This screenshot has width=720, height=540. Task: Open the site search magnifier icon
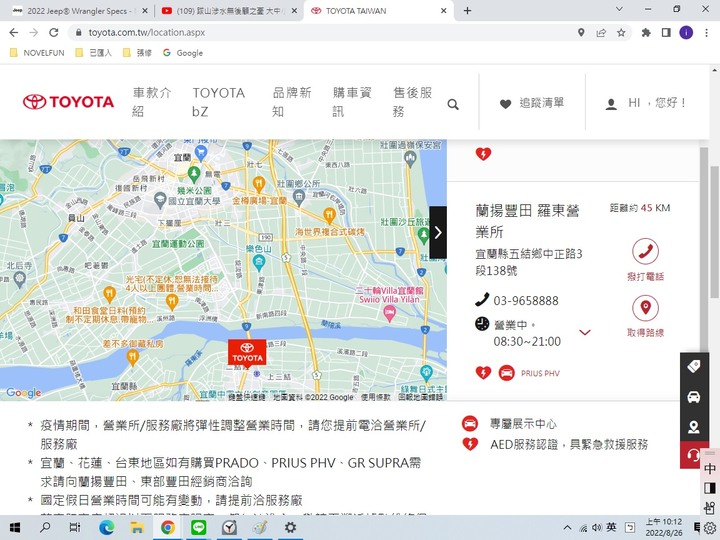453,104
